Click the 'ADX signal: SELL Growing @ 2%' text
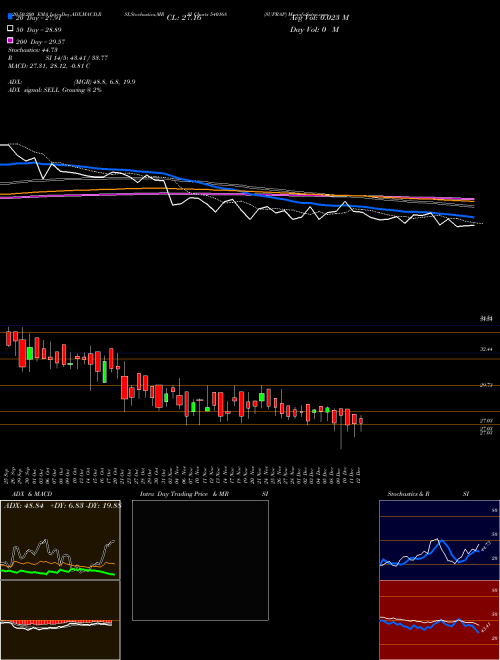 point(55,90)
